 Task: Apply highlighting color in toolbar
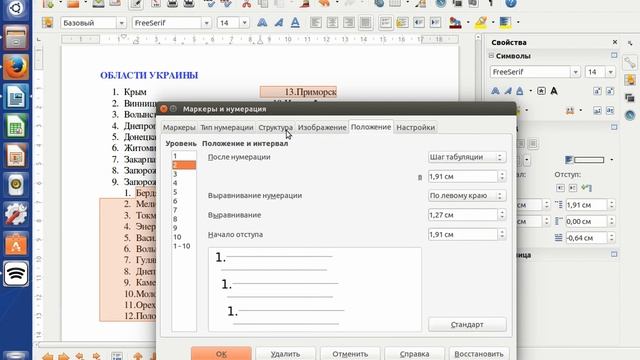tap(481, 22)
